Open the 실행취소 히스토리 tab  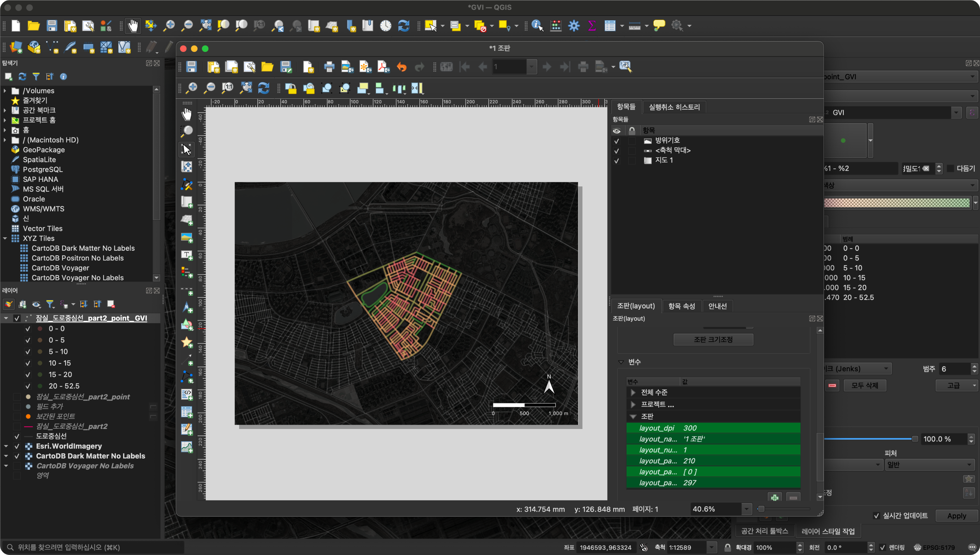click(674, 107)
